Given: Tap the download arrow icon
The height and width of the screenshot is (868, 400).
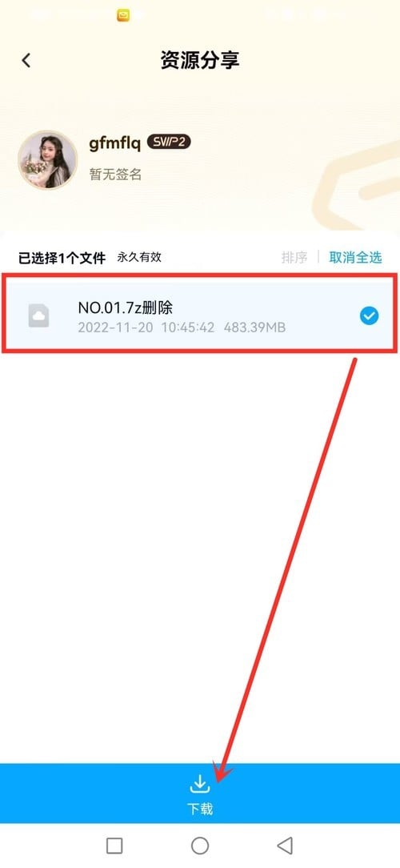Looking at the screenshot, I should pos(200,784).
